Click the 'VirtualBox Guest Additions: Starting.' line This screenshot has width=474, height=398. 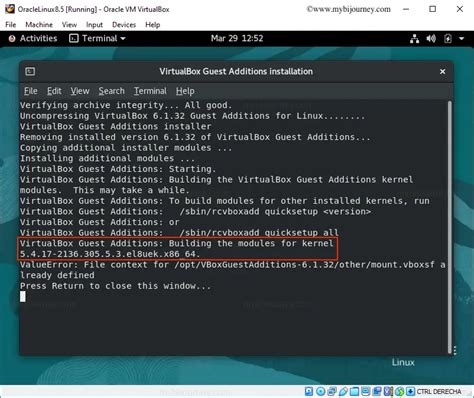click(118, 169)
